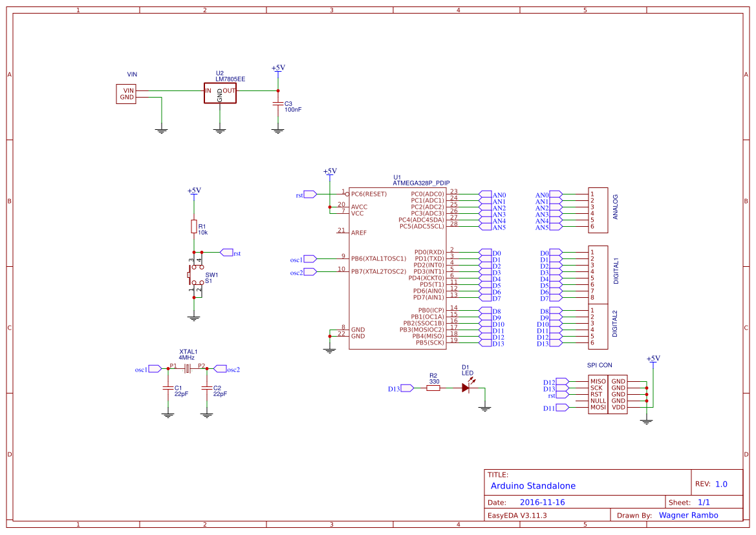
Task: Click the SPI CON connector title
Action: [x=599, y=365]
